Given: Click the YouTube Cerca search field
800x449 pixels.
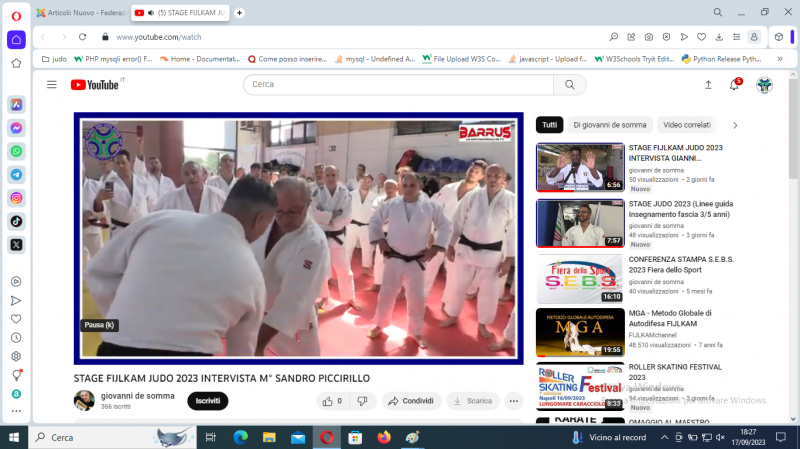Looking at the screenshot, I should tap(398, 85).
